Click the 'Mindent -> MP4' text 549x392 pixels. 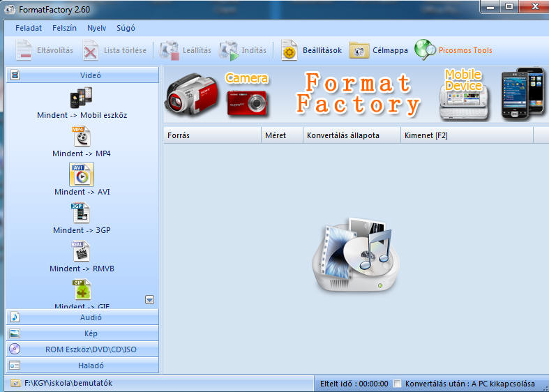pyautogui.click(x=82, y=153)
